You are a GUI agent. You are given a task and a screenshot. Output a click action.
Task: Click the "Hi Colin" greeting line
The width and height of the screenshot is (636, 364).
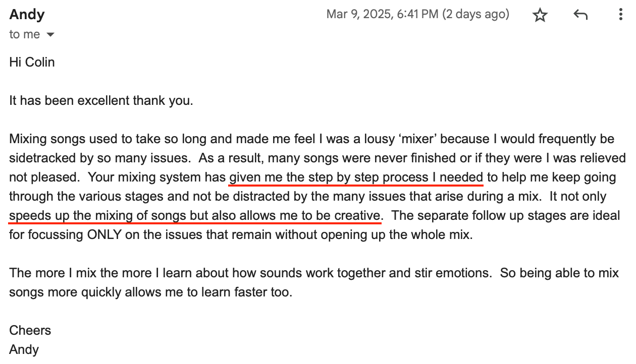32,63
